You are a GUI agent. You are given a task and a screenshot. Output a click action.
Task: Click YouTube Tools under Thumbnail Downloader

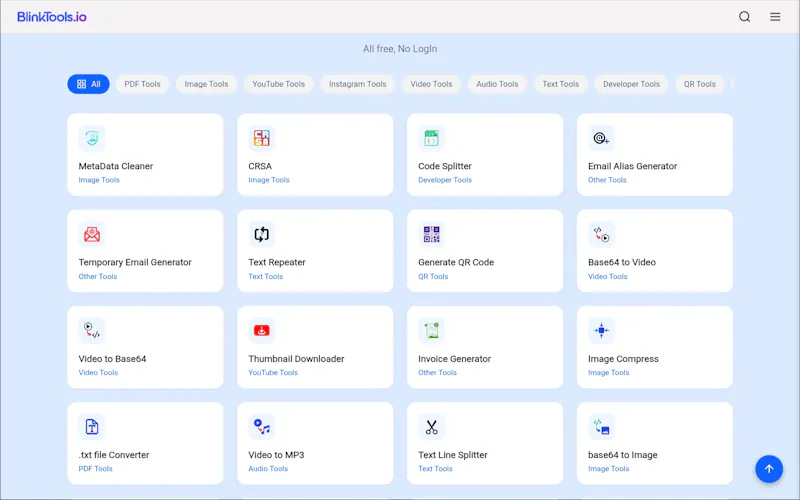(x=273, y=372)
